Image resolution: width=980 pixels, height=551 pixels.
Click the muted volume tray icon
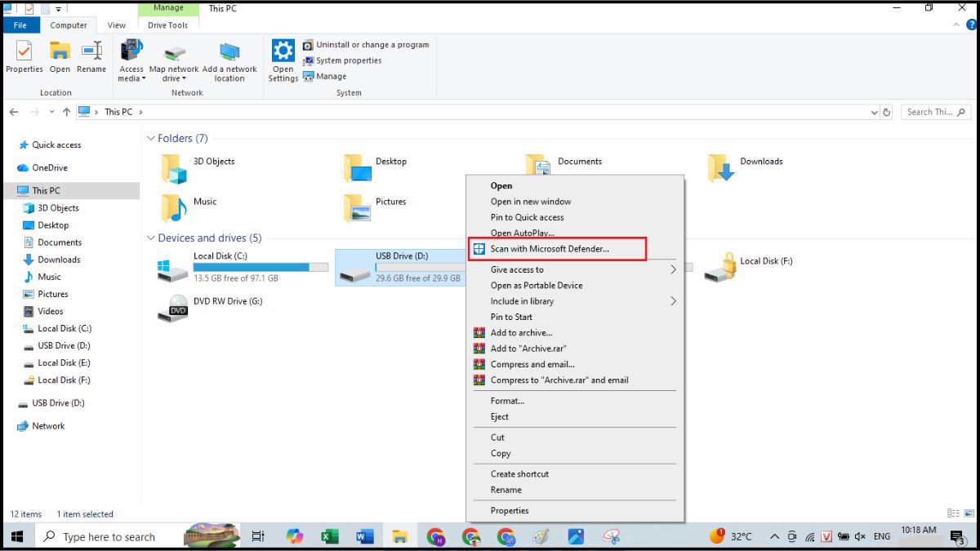coord(860,536)
